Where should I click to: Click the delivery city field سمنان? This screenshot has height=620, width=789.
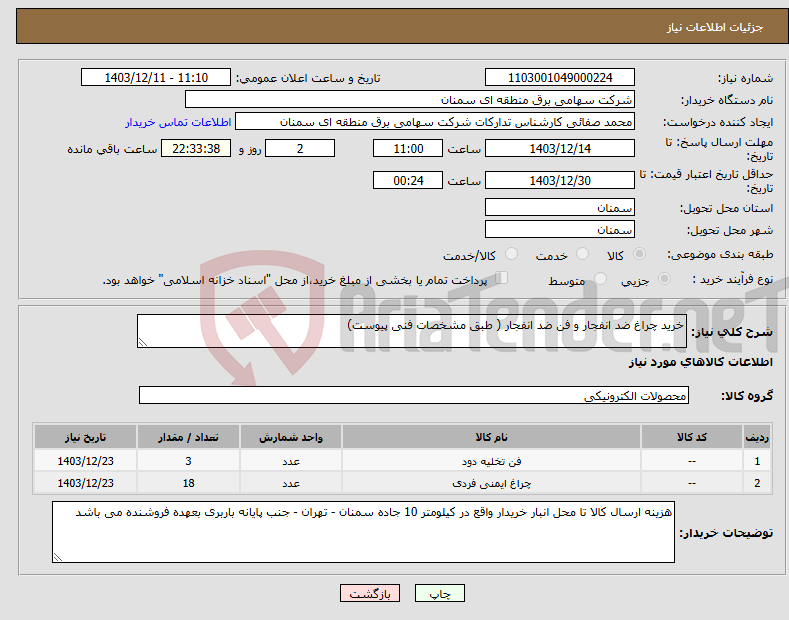(x=560, y=229)
